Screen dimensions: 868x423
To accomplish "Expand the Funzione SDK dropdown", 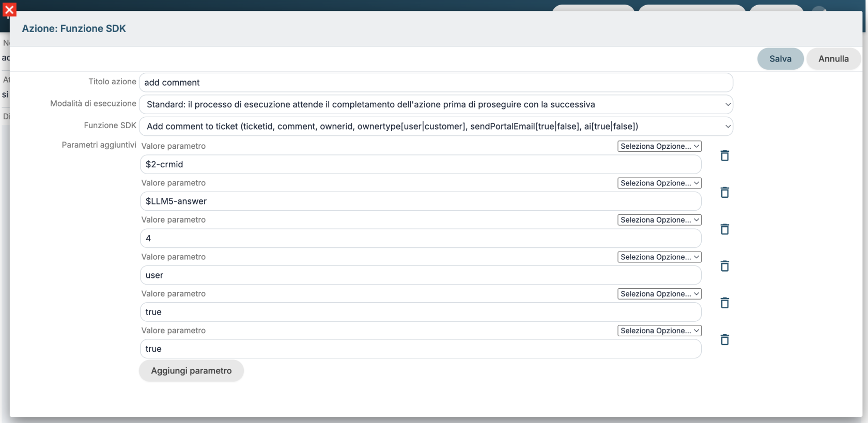I will 436,126.
